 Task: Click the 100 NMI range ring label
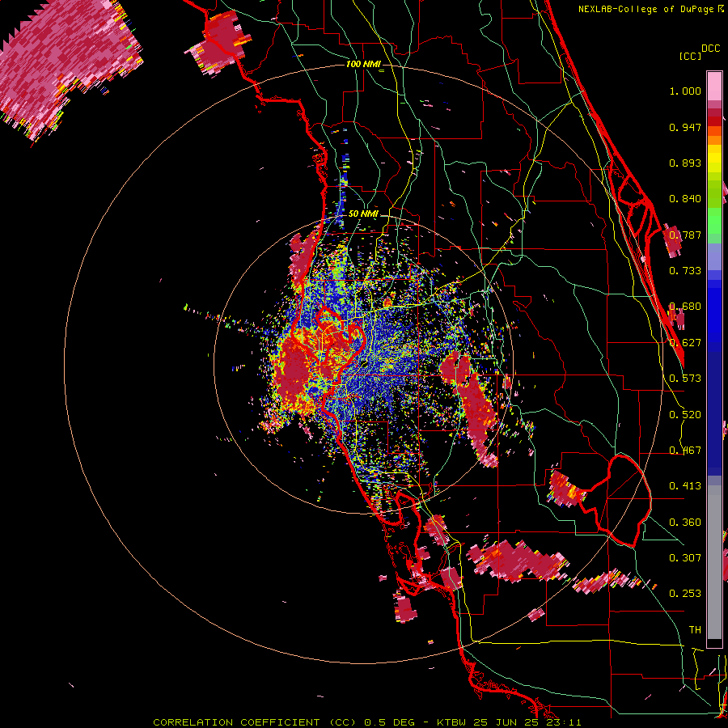tap(363, 64)
